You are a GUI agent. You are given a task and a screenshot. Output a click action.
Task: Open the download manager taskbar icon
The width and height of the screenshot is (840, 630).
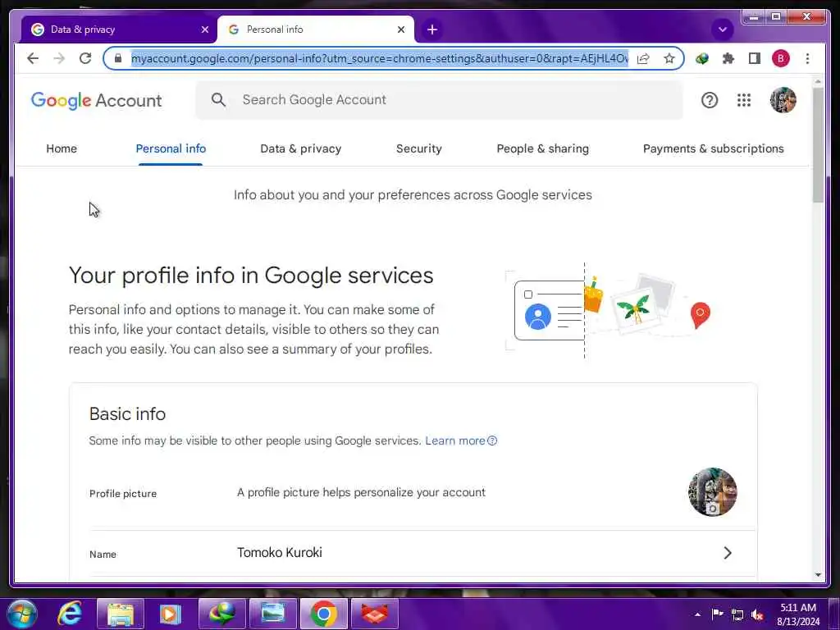221,614
